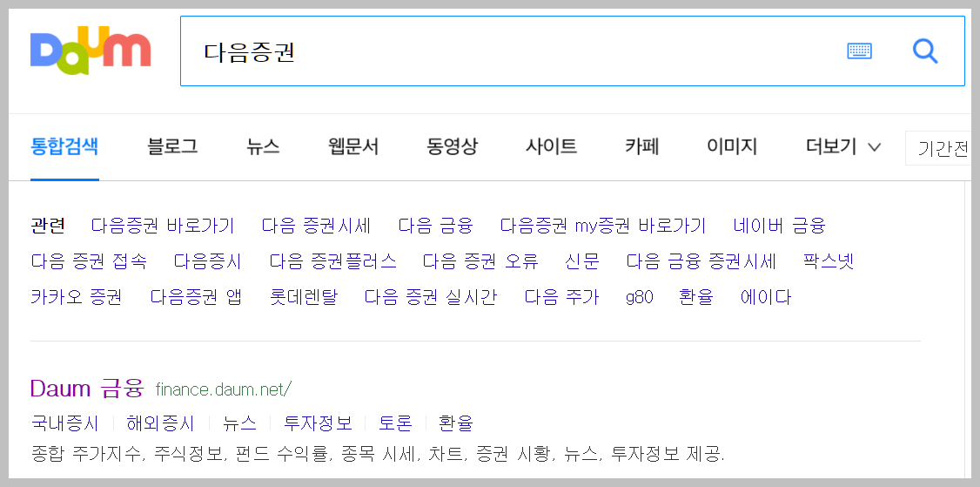Open the virtual keyboard icon

tap(859, 51)
